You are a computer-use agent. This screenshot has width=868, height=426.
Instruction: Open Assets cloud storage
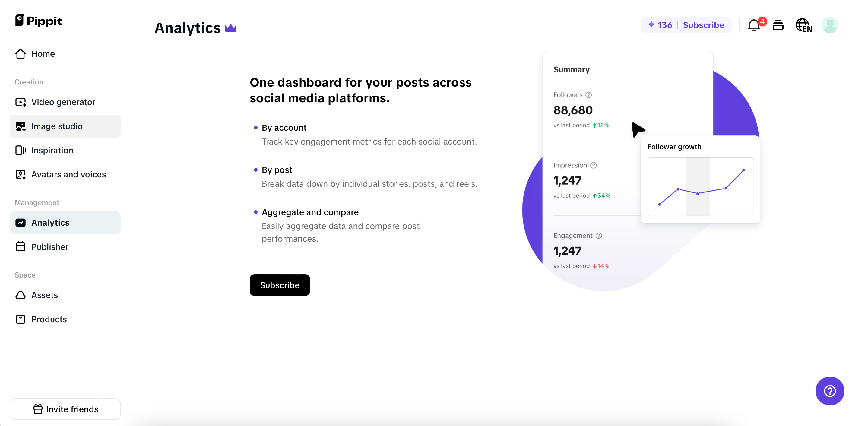click(44, 295)
